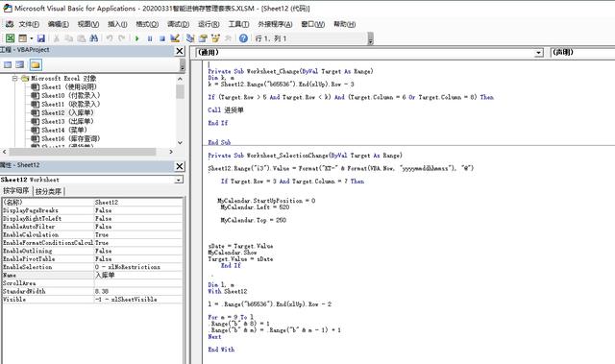Click the Reset stop icon
This screenshot has height=364, width=615.
[x=162, y=38]
